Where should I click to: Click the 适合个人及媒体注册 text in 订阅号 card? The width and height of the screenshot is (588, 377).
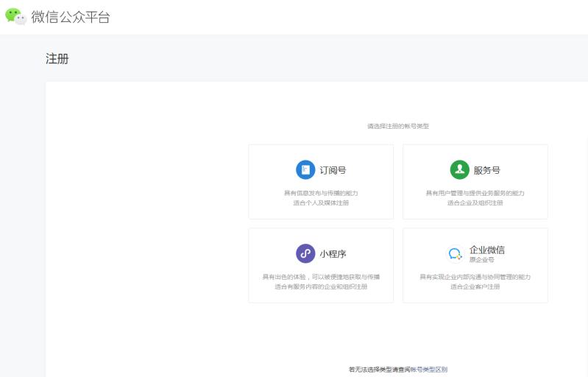pyautogui.click(x=321, y=202)
